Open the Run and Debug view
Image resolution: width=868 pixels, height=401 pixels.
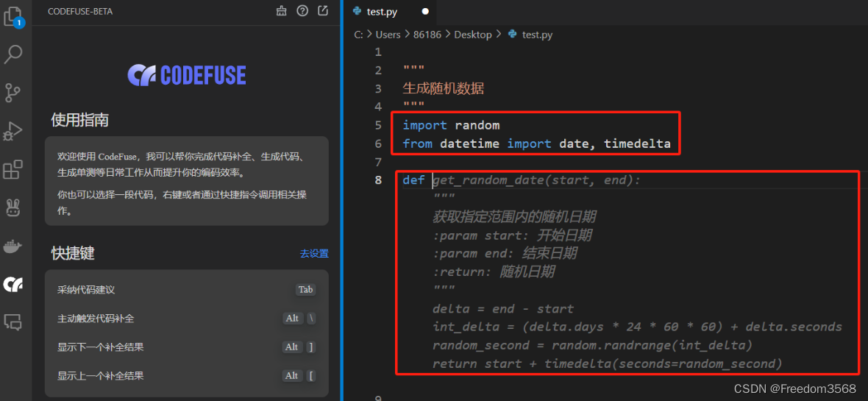click(13, 132)
